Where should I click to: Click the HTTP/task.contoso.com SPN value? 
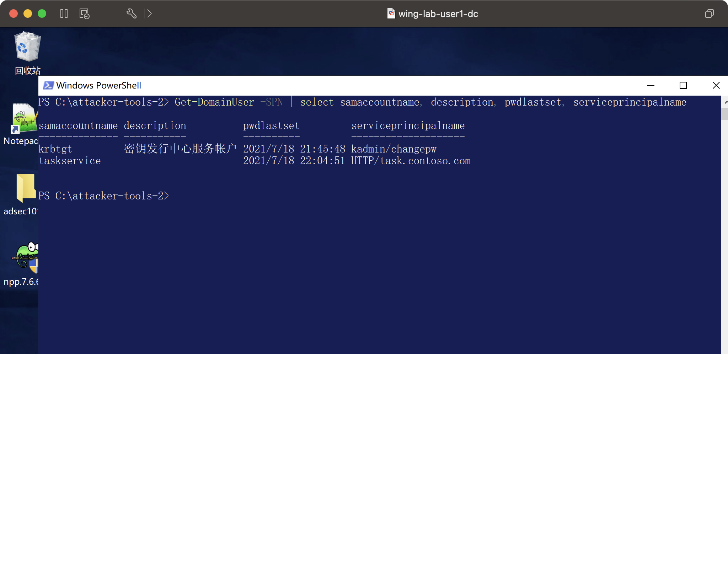tap(411, 161)
